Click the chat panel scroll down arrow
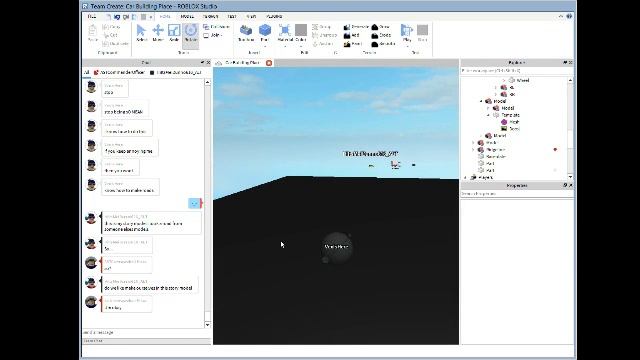Viewport: 640px width, 360px height. pos(207,325)
